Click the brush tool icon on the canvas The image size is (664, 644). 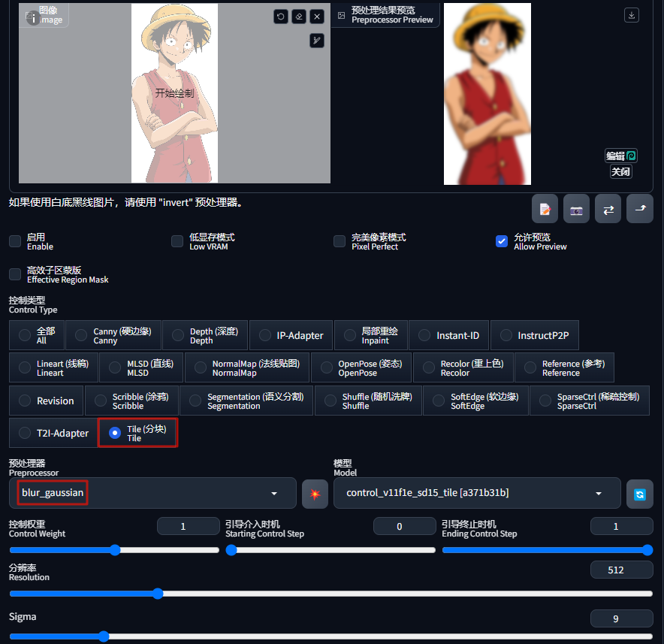pyautogui.click(x=317, y=41)
